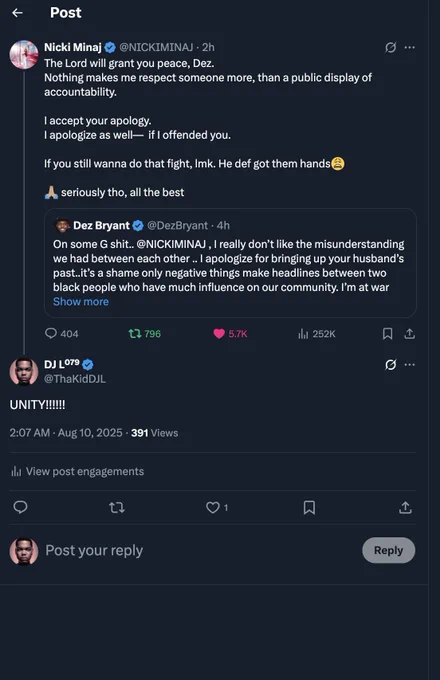Image resolution: width=440 pixels, height=680 pixels.
Task: Open View post engagements
Action: 77,471
